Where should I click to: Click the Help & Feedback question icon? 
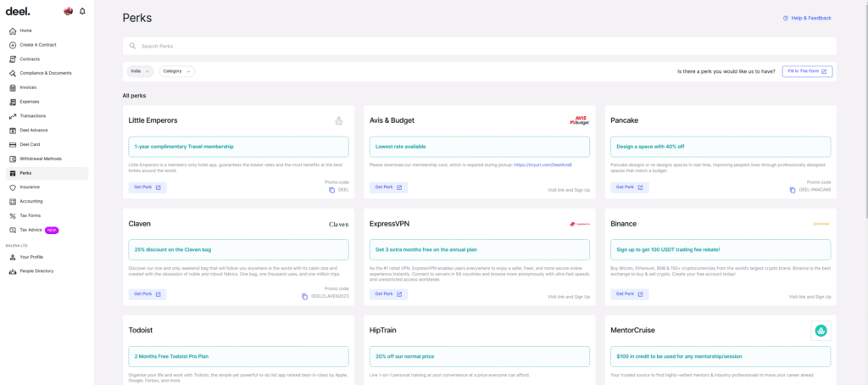click(786, 19)
